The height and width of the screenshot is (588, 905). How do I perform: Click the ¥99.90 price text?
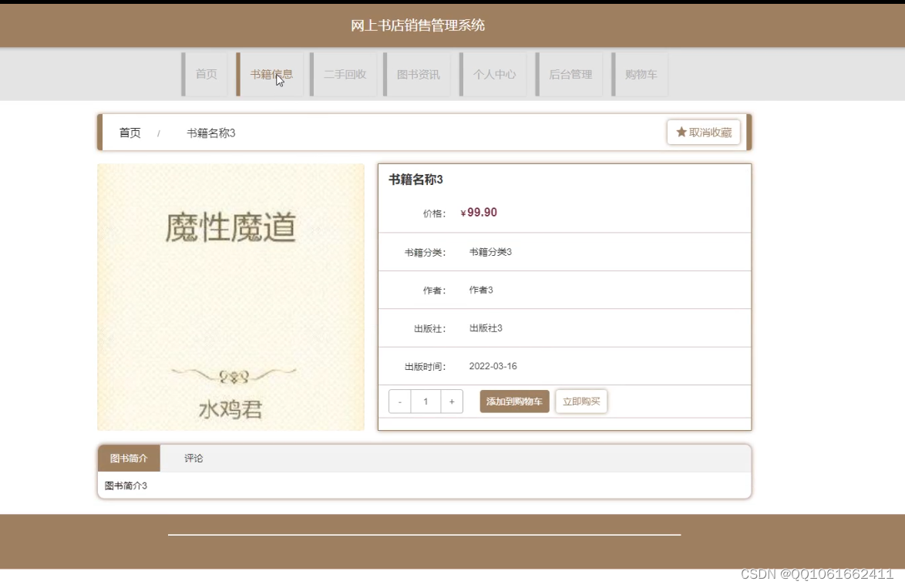point(479,212)
